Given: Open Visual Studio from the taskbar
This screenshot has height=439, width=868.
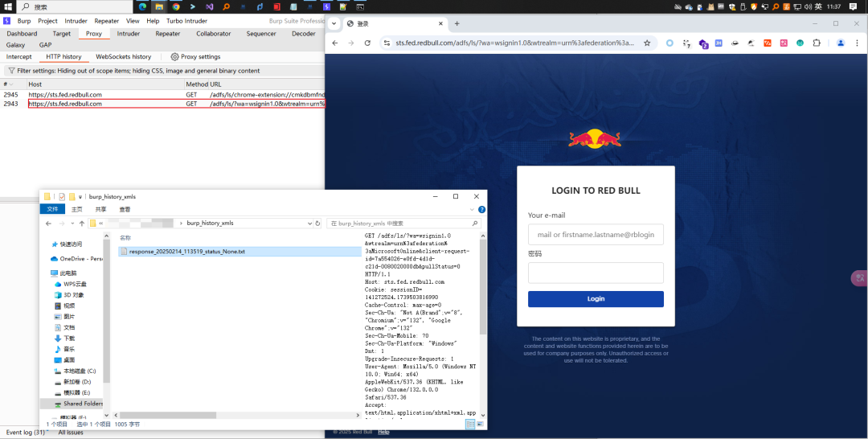Looking at the screenshot, I should point(209,6).
